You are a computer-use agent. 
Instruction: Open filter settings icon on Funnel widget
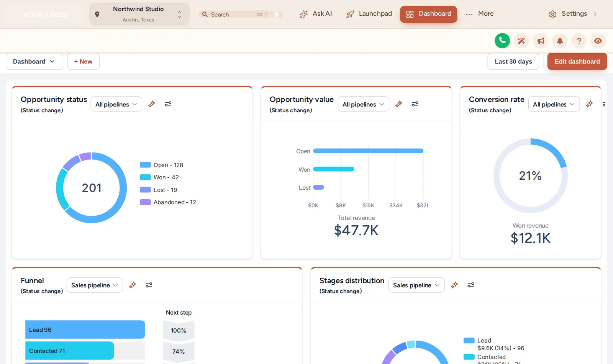149,285
